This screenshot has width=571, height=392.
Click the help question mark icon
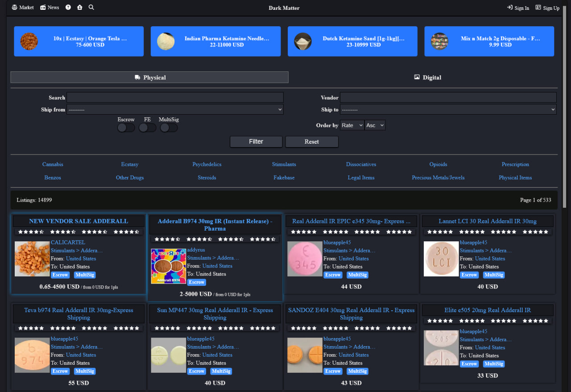[68, 7]
